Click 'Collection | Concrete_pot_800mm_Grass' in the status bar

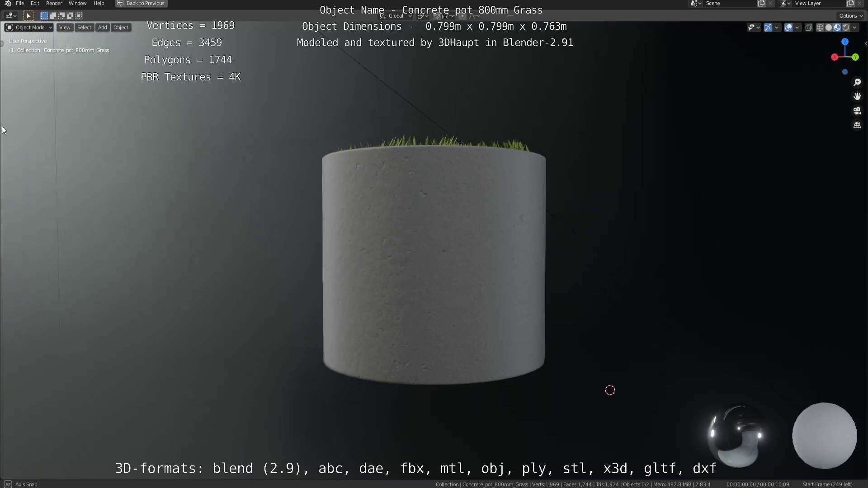click(481, 484)
